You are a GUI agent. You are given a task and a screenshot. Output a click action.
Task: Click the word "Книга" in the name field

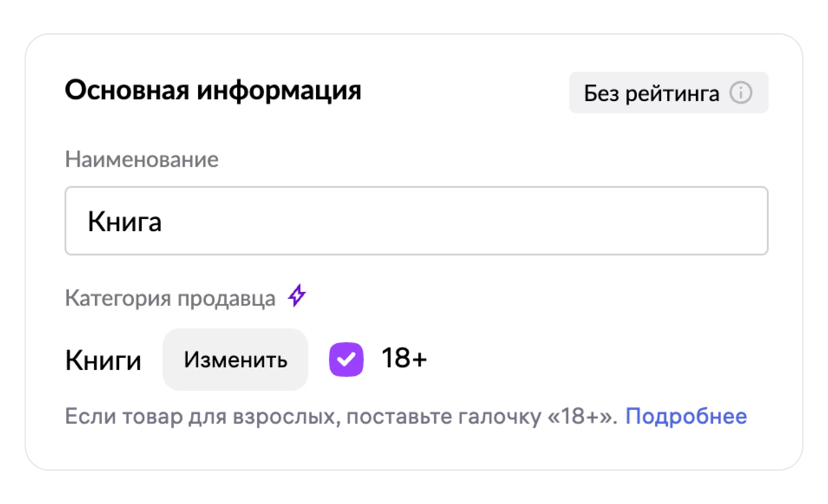click(x=125, y=222)
